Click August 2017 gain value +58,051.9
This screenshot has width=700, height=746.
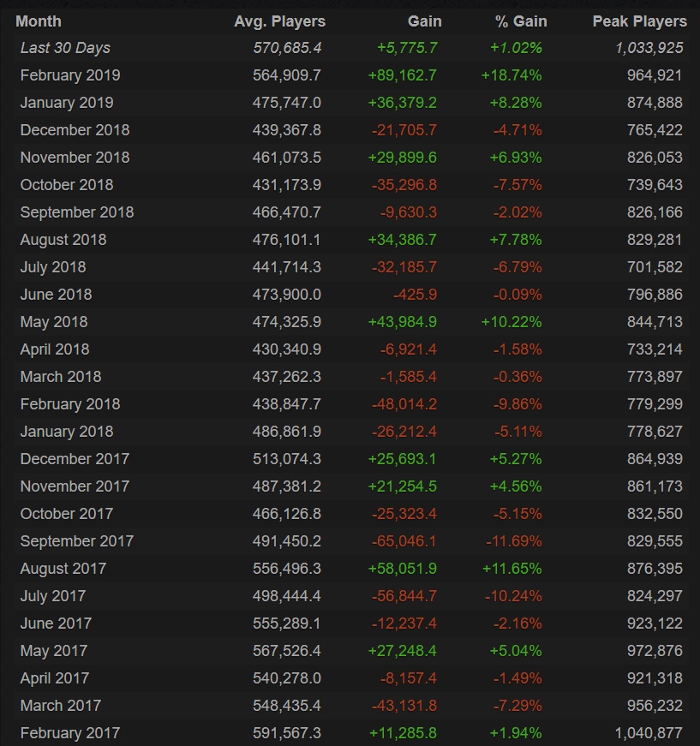click(x=403, y=569)
